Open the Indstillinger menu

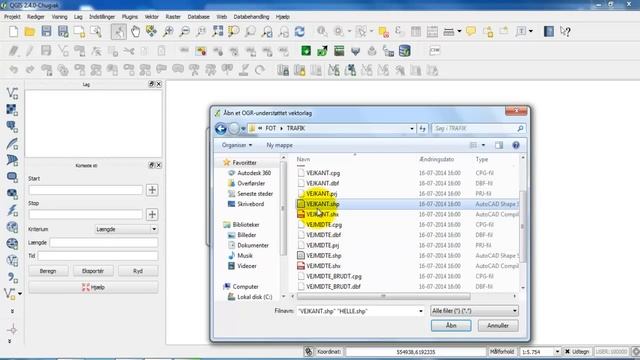pos(102,17)
